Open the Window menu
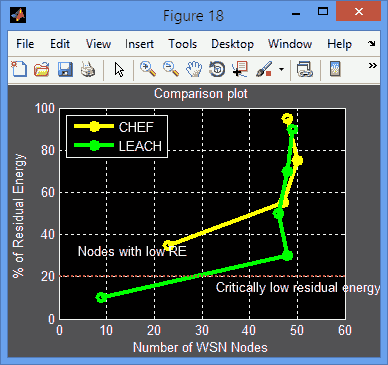The image size is (388, 365). (290, 44)
